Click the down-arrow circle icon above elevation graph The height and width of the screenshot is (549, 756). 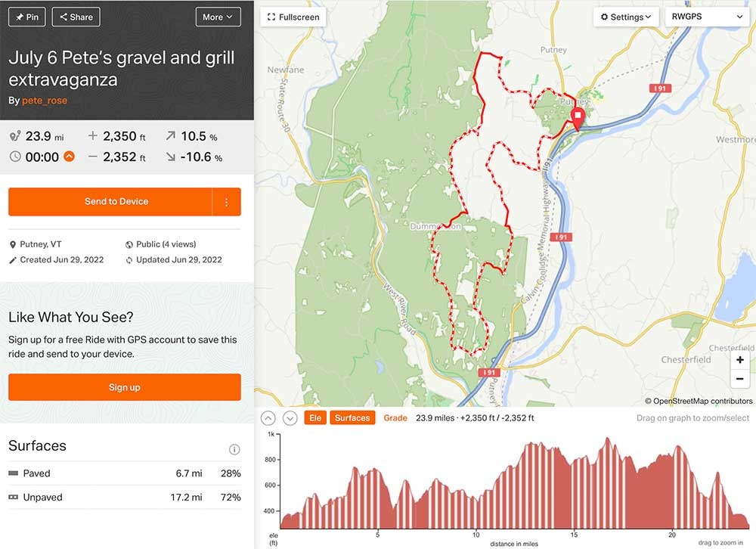[290, 418]
